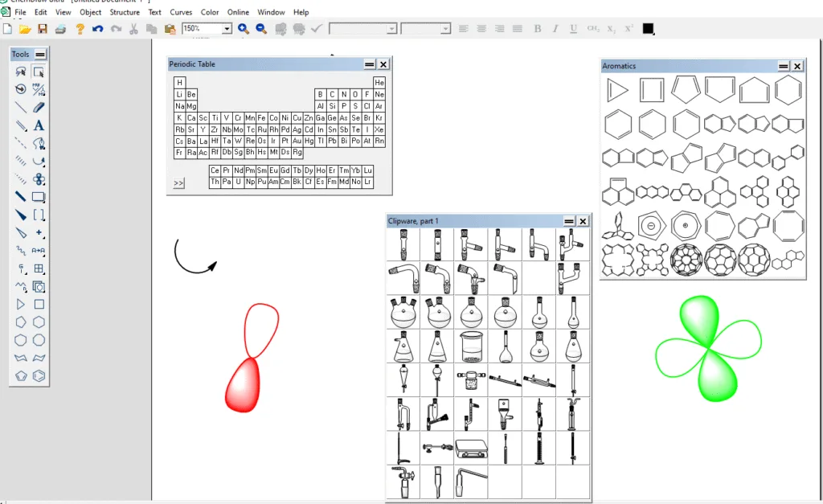This screenshot has width=823, height=504.
Task: Select the Cyclobutane ring tool
Action: point(39,304)
